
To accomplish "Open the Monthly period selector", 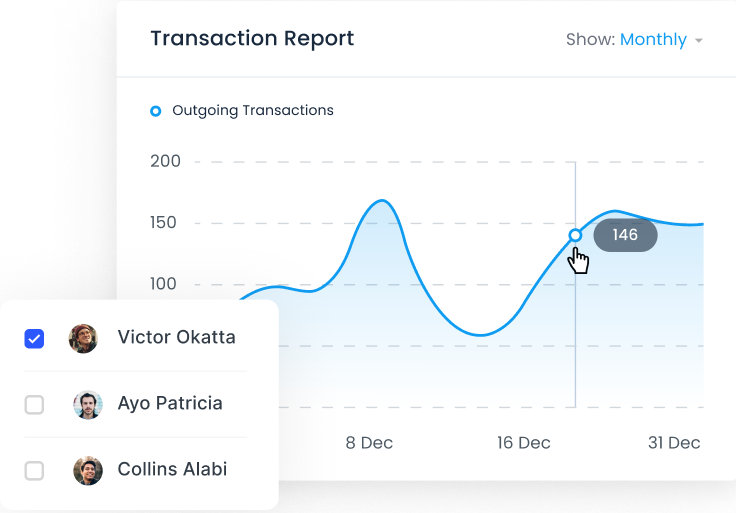I will pos(653,39).
